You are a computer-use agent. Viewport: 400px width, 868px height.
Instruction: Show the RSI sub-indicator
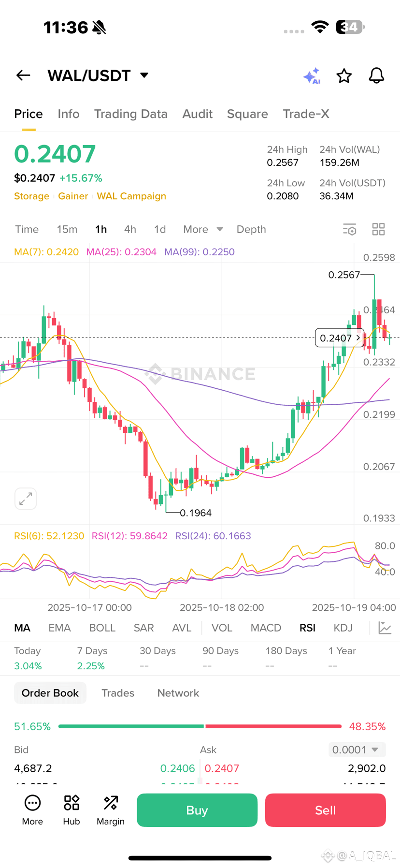pos(307,628)
